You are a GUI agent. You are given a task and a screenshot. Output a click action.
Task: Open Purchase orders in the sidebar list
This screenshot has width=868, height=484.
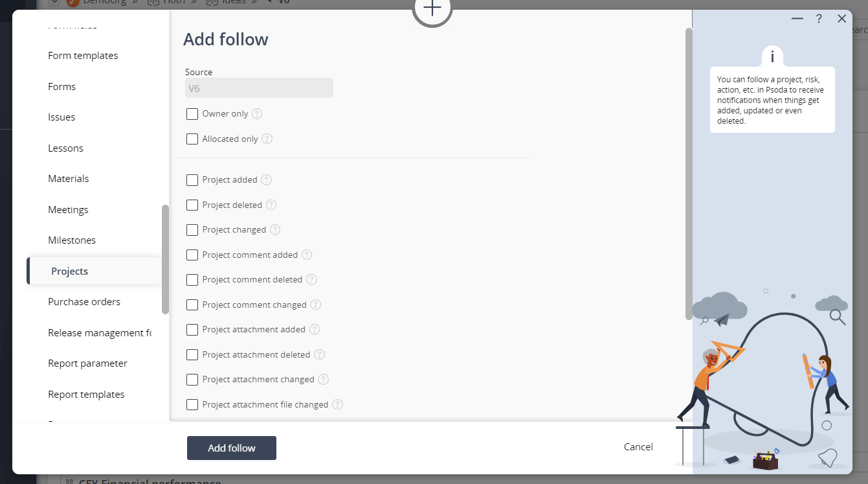[84, 302]
